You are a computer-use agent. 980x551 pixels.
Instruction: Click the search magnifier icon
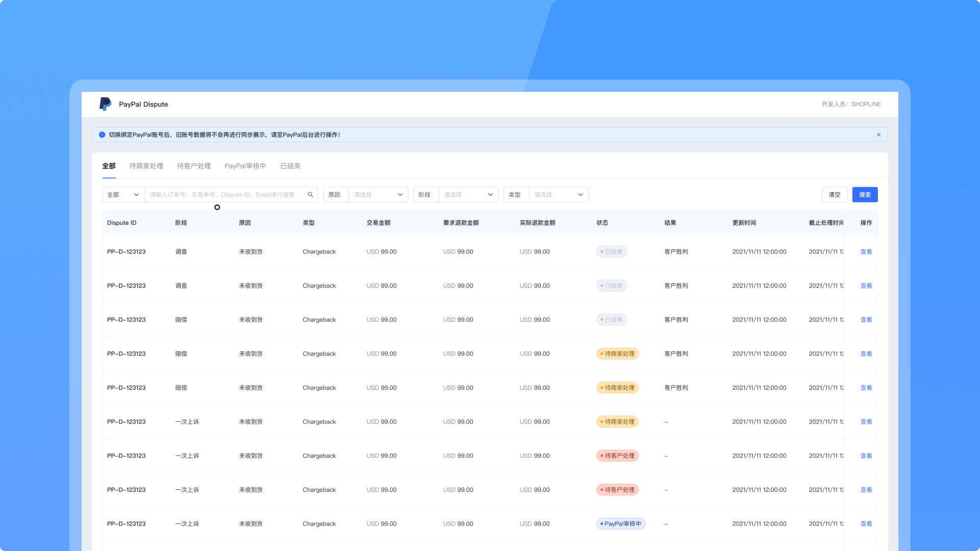coord(310,195)
